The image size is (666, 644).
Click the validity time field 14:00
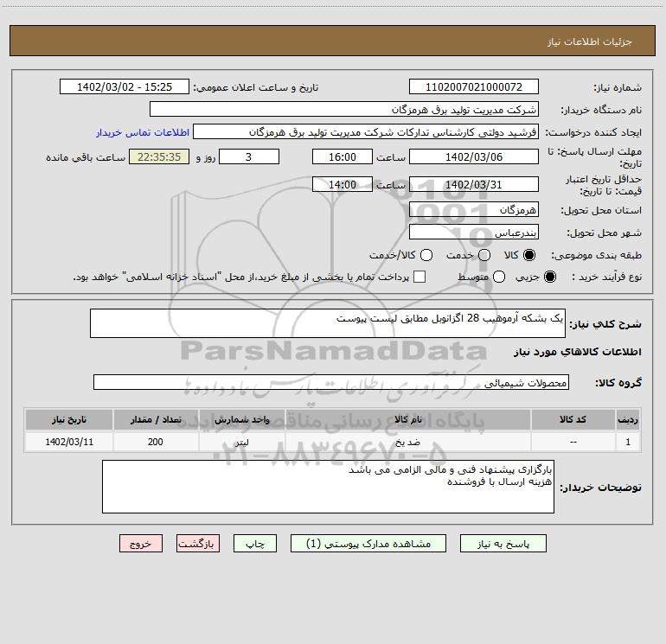click(343, 184)
